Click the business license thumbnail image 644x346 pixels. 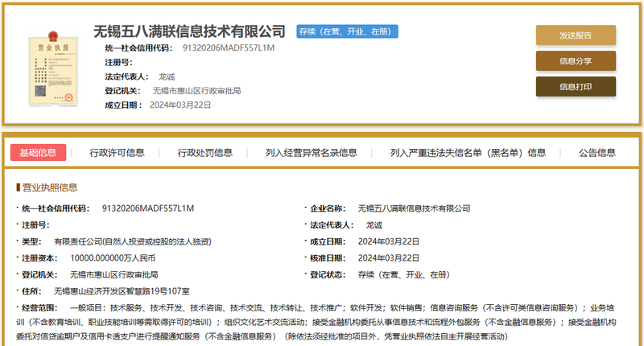pyautogui.click(x=53, y=69)
